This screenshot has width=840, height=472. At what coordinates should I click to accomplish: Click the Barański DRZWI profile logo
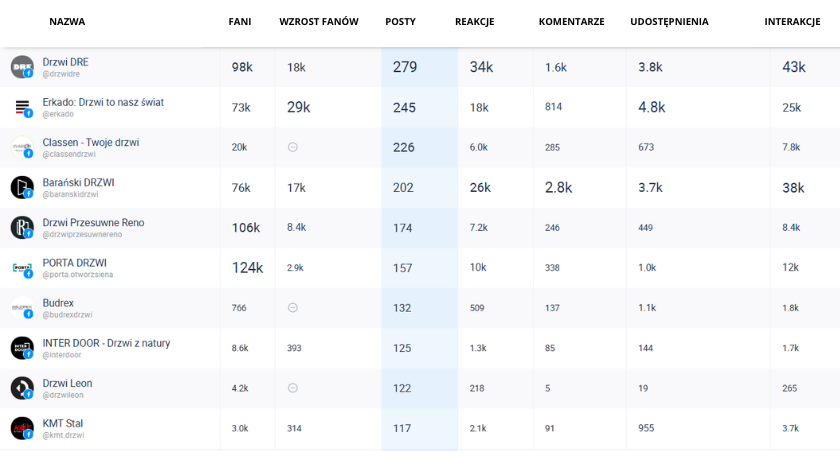[x=22, y=187]
